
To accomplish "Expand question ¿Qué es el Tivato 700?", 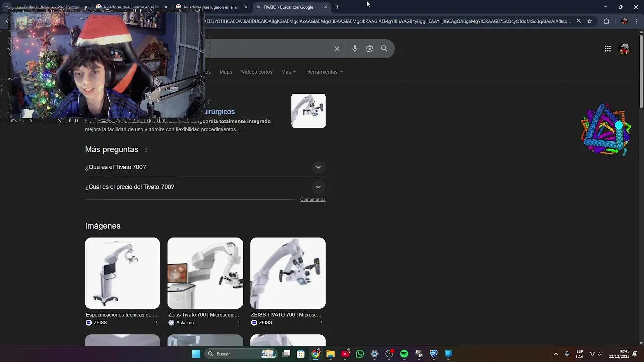I will point(205,167).
